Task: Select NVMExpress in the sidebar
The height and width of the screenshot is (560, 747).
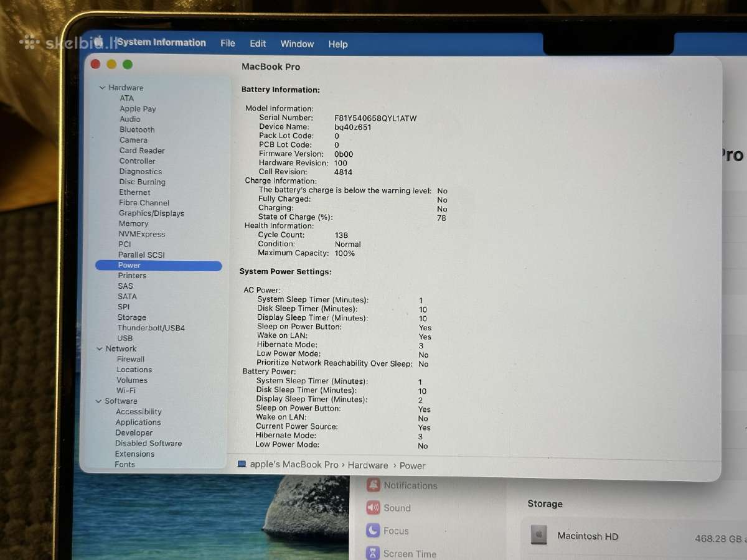Action: click(142, 234)
